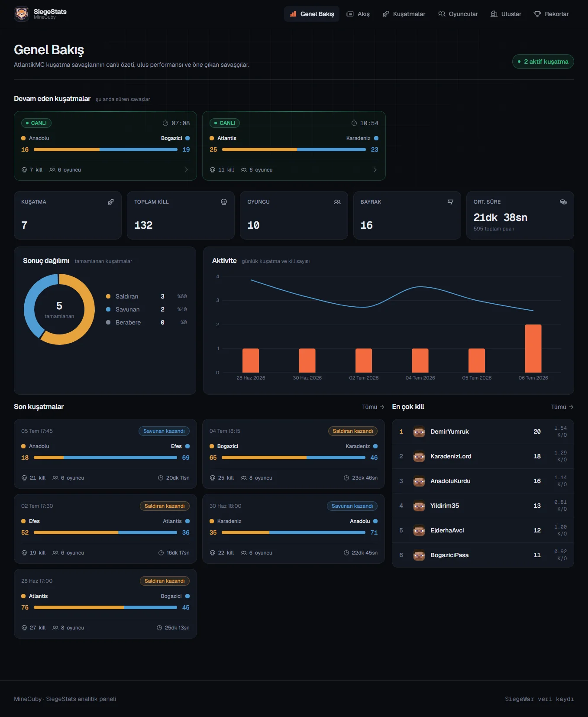
Task: Click the timer icon beside 07:08
Action: [165, 123]
